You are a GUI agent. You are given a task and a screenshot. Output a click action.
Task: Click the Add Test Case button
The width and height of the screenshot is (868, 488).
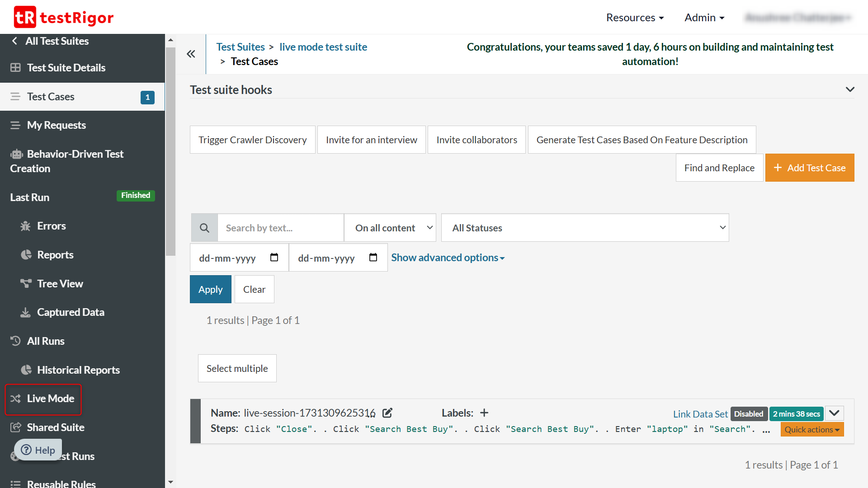click(x=809, y=168)
